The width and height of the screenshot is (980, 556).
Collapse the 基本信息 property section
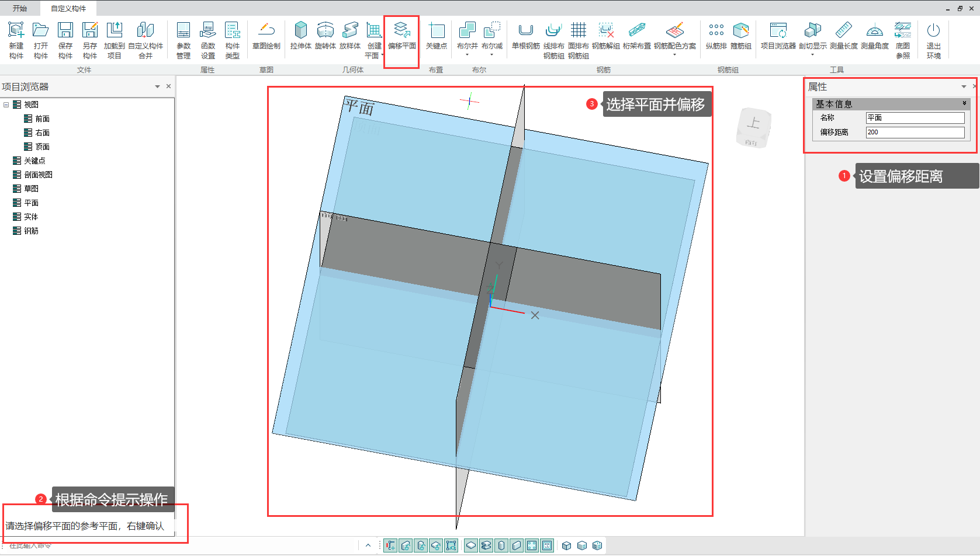click(964, 103)
